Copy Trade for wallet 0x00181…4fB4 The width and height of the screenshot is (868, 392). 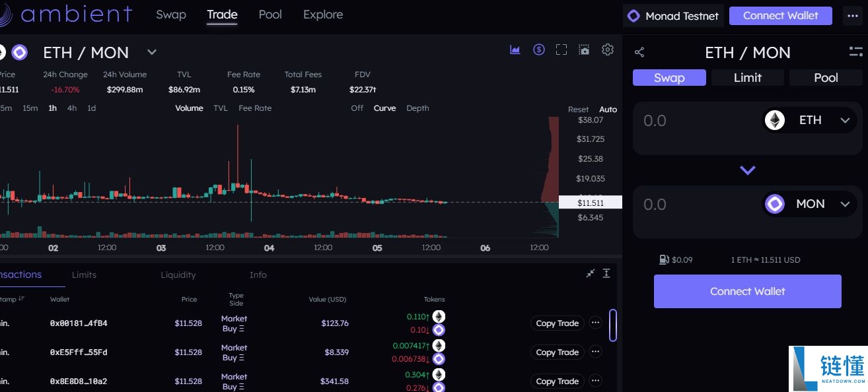click(557, 323)
